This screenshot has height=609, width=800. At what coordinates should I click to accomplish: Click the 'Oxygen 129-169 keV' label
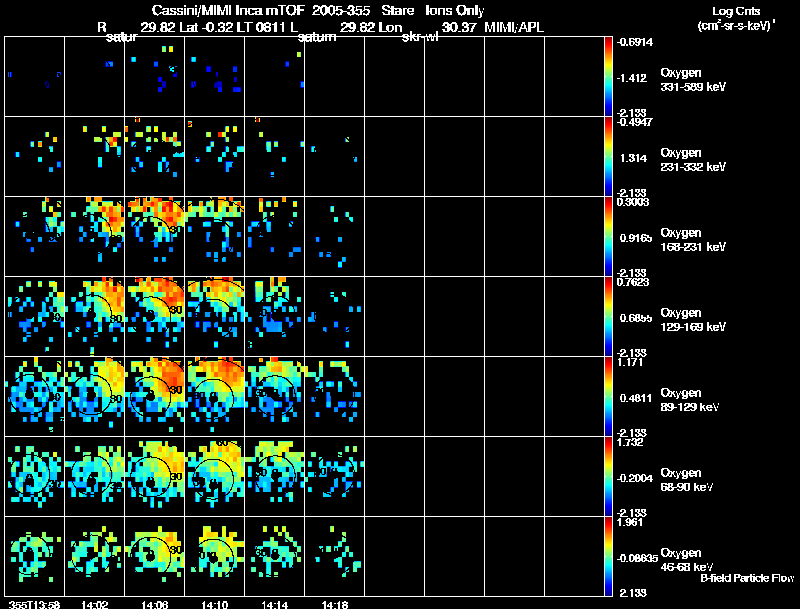[x=693, y=320]
